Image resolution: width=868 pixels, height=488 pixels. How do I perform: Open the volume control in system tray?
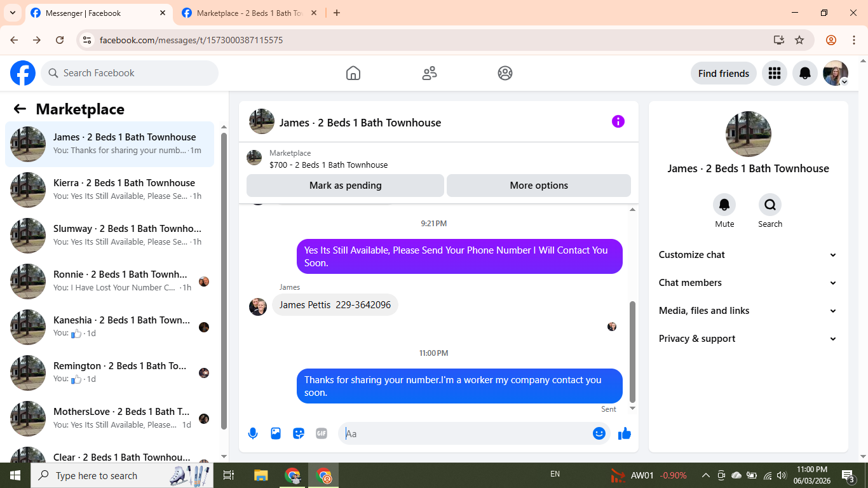[782, 475]
